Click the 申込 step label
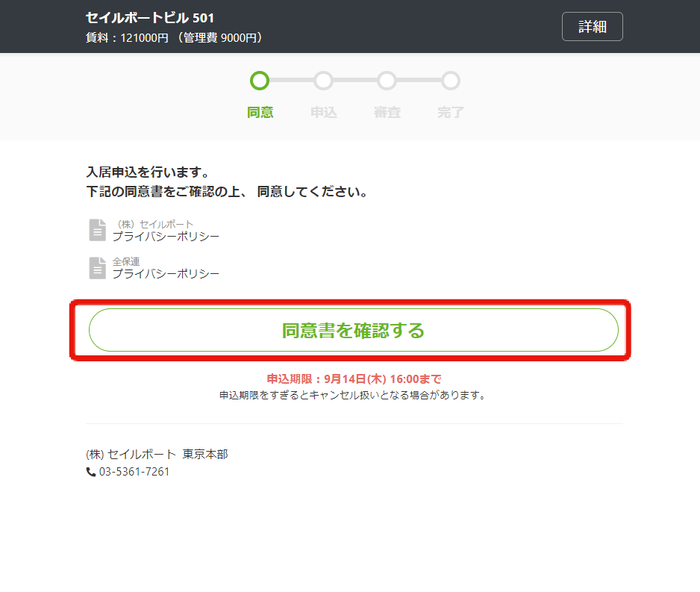 324,112
